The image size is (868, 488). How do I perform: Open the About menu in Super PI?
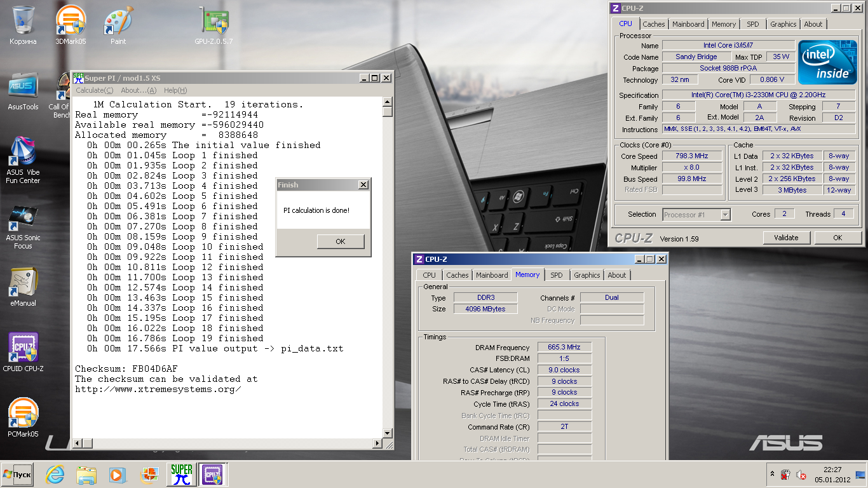(139, 90)
